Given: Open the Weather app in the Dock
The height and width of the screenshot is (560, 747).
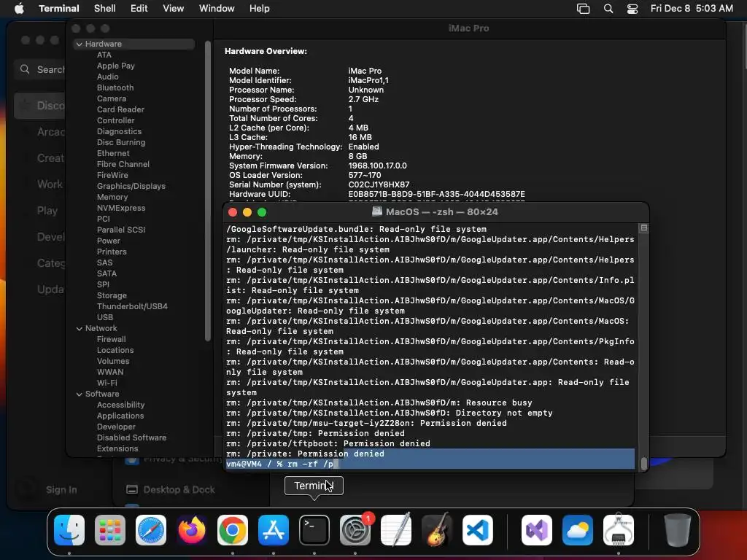Looking at the screenshot, I should [578, 530].
